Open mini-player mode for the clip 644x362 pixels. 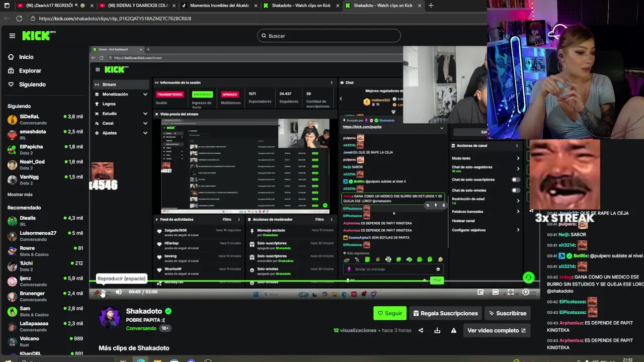pos(480,292)
